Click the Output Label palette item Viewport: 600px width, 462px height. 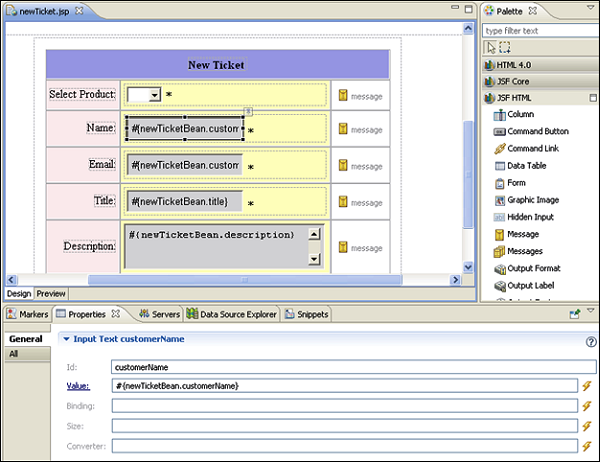click(530, 285)
